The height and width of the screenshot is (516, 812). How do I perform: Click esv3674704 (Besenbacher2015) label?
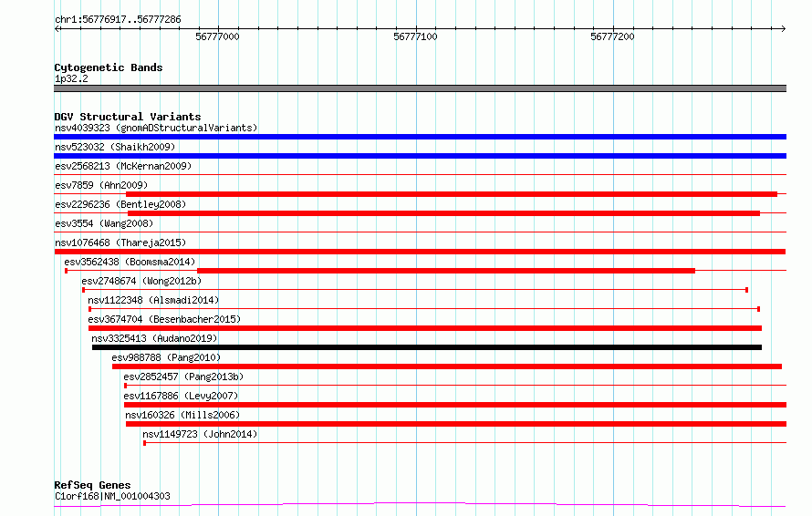164,319
